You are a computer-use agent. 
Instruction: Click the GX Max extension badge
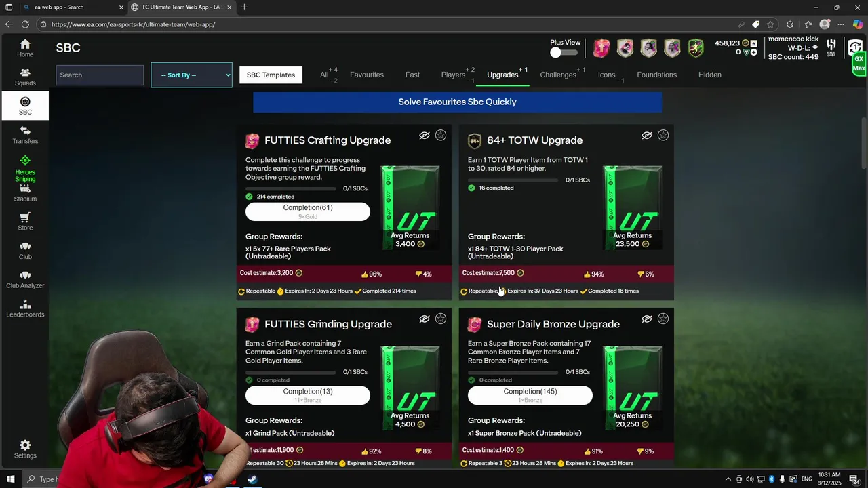tap(859, 64)
